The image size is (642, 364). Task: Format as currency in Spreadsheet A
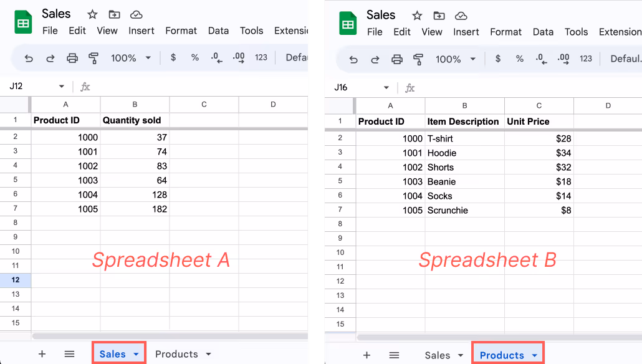coord(173,58)
